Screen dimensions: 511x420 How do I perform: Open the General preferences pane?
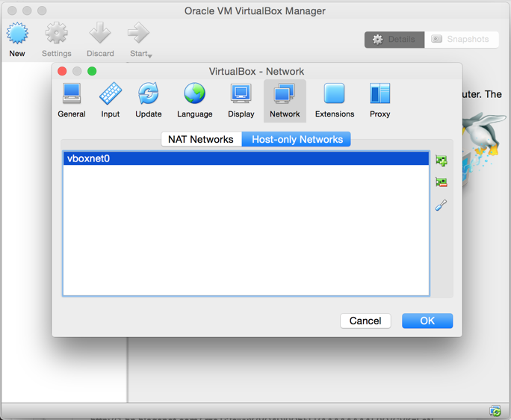[x=72, y=100]
